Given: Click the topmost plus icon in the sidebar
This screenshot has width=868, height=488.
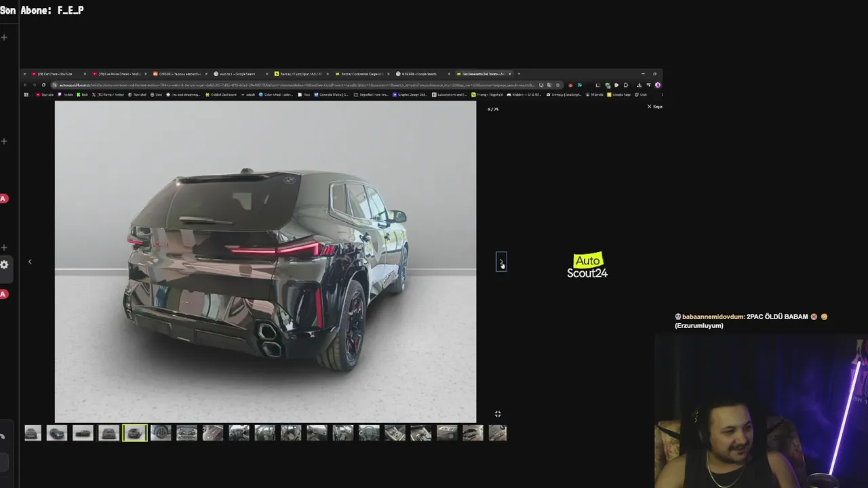Looking at the screenshot, I should pyautogui.click(x=4, y=37).
